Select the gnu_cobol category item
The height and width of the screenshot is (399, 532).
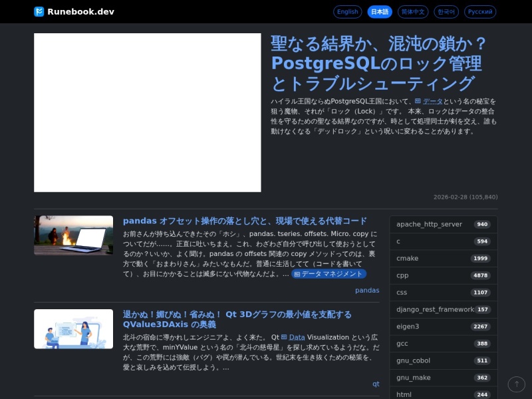click(x=444, y=360)
